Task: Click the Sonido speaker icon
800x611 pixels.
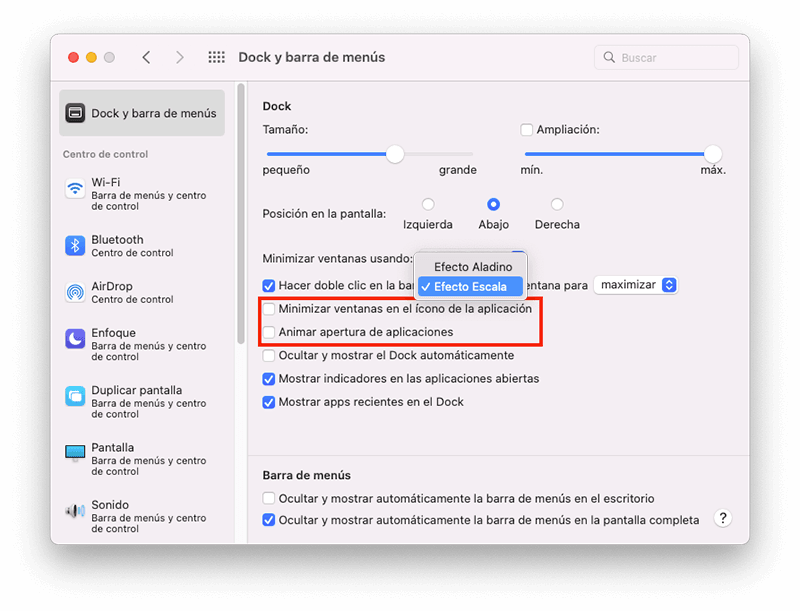Action: pos(75,511)
